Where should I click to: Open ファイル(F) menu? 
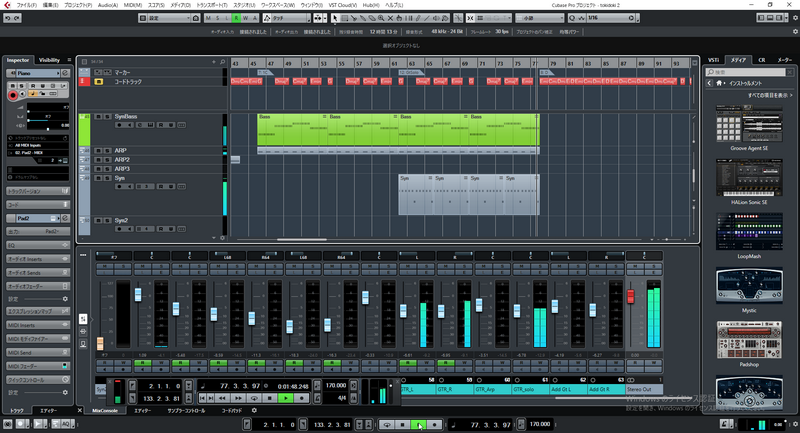pyautogui.click(x=26, y=5)
